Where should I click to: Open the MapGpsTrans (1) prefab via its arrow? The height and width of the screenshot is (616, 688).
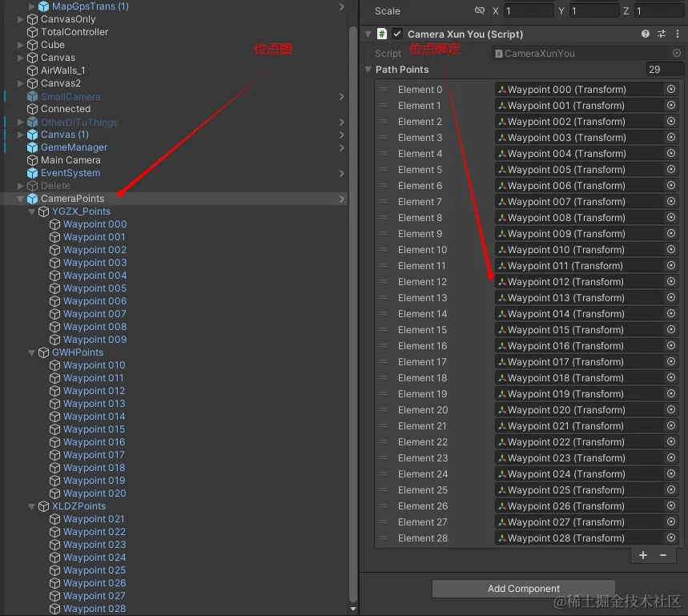coord(342,6)
